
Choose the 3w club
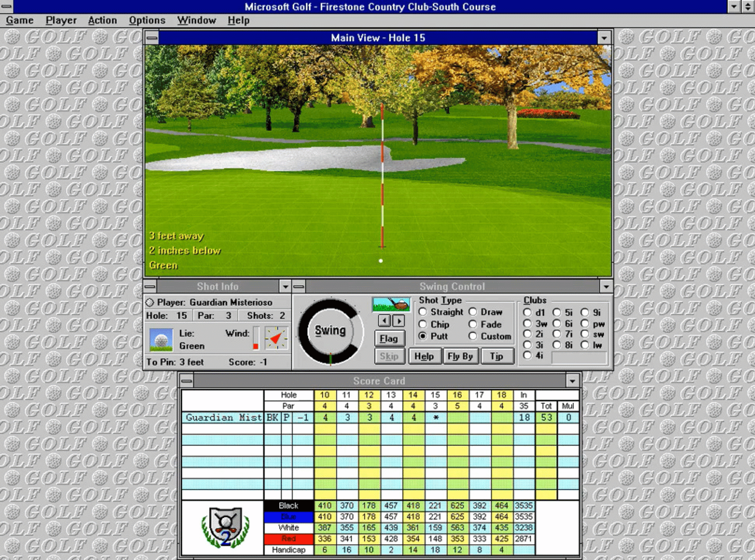pos(535,324)
